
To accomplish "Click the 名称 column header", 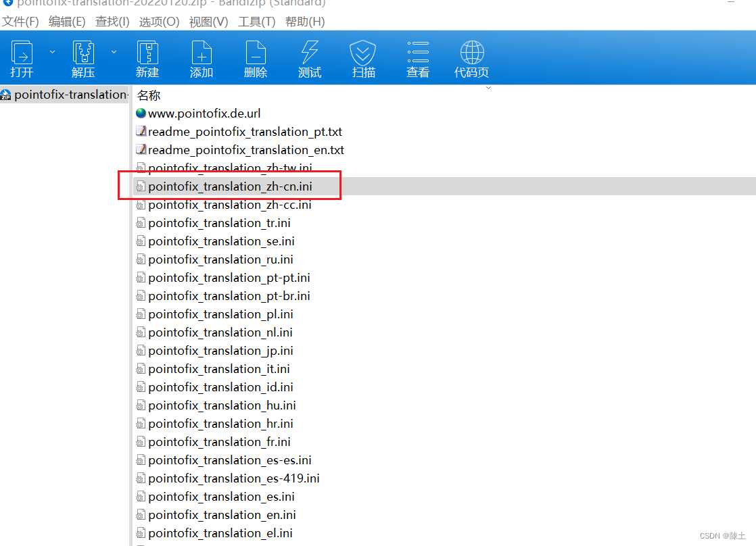I will click(x=149, y=95).
